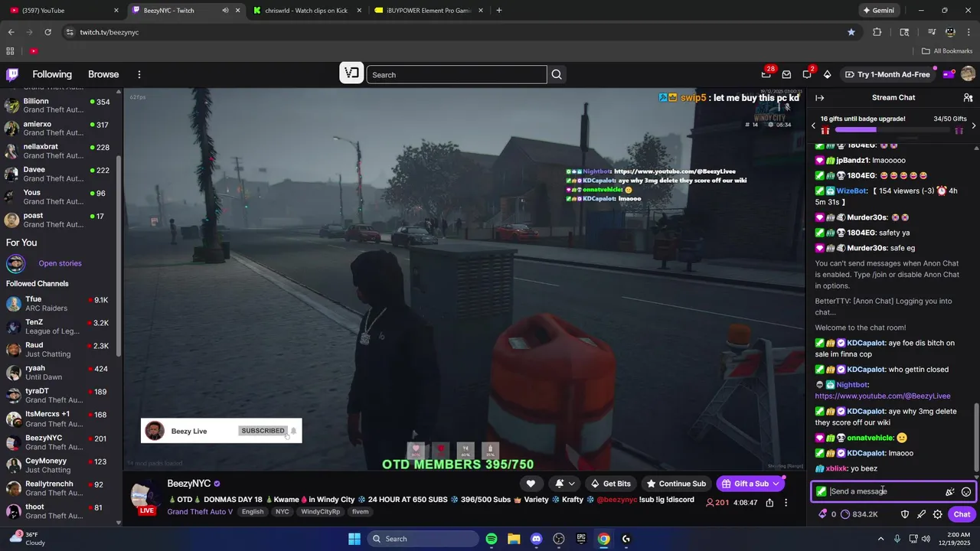Switch to the iBUYPOWER Element Pro tab
The height and width of the screenshot is (551, 980).
427,10
